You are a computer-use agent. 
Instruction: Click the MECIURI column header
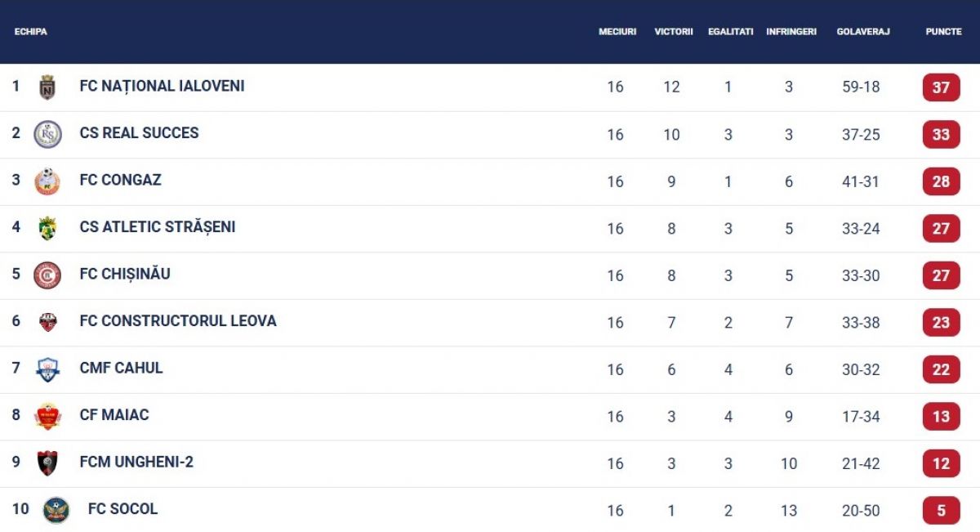(x=617, y=32)
